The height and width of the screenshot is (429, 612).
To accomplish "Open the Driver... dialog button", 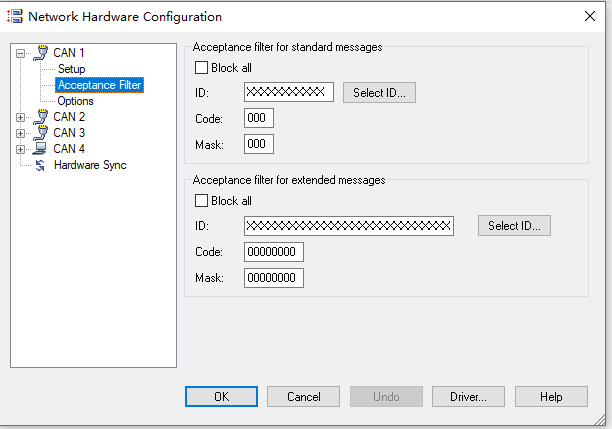I will point(468,397).
